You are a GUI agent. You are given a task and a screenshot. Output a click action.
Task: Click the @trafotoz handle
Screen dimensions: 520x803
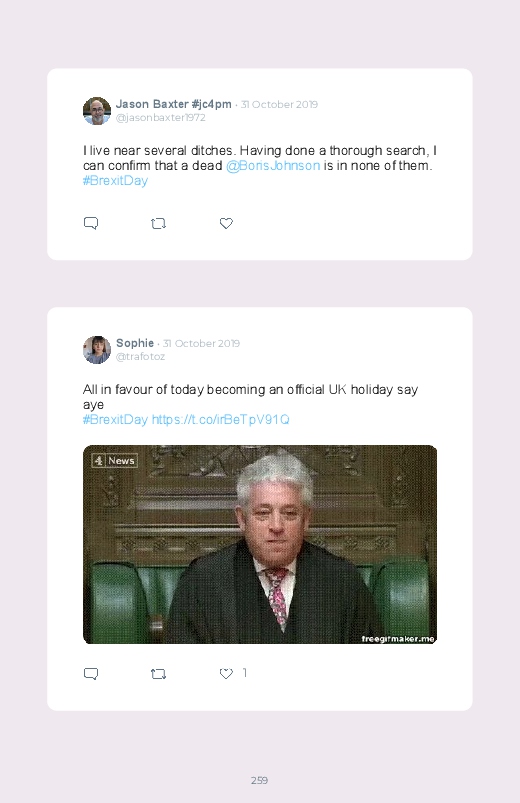pyautogui.click(x=140, y=356)
